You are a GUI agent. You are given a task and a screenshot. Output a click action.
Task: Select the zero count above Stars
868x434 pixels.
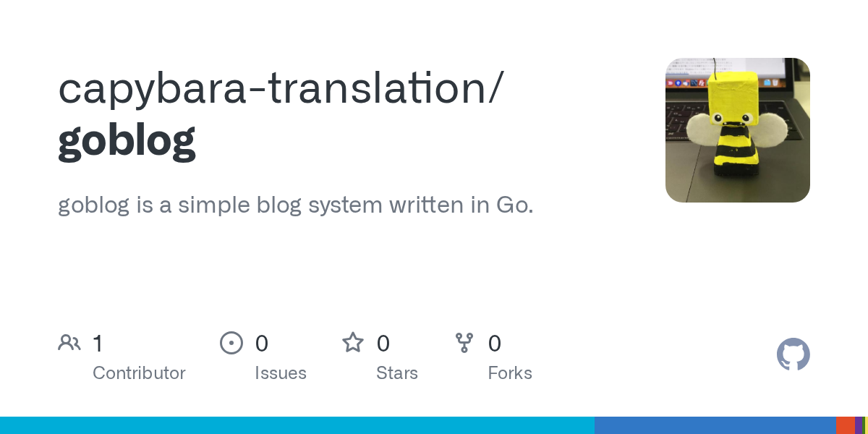coord(383,344)
